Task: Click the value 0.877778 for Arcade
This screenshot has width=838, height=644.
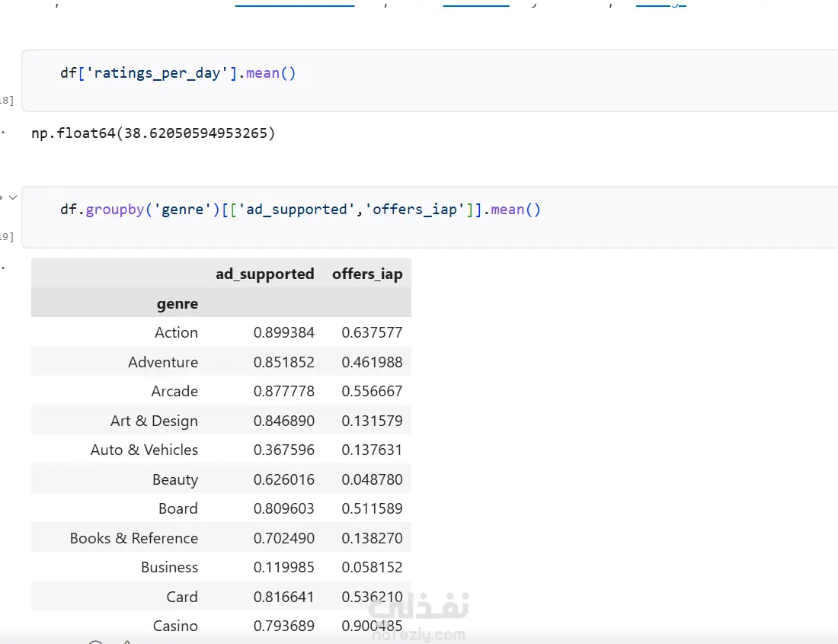Action: (284, 391)
